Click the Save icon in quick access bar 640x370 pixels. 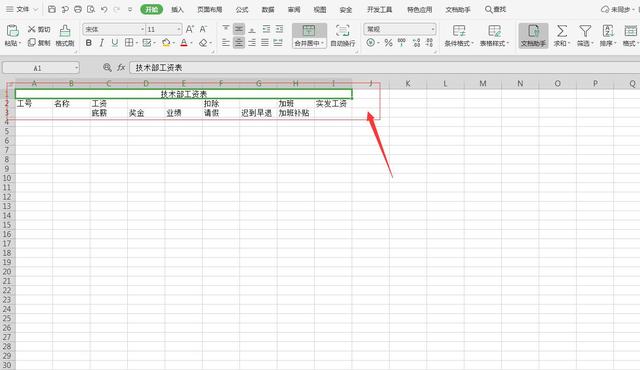(52, 9)
